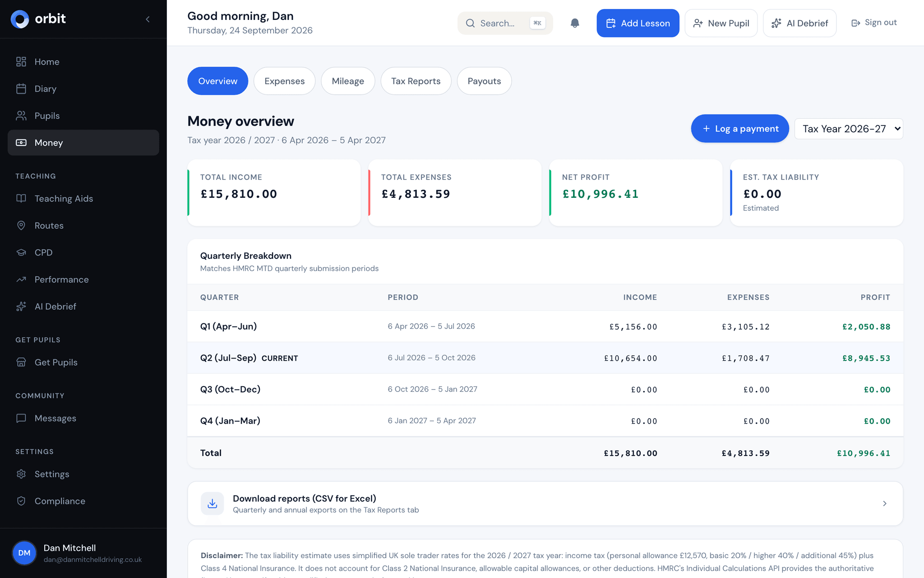Open Home from the sidebar
This screenshot has width=924, height=578.
pyautogui.click(x=83, y=62)
